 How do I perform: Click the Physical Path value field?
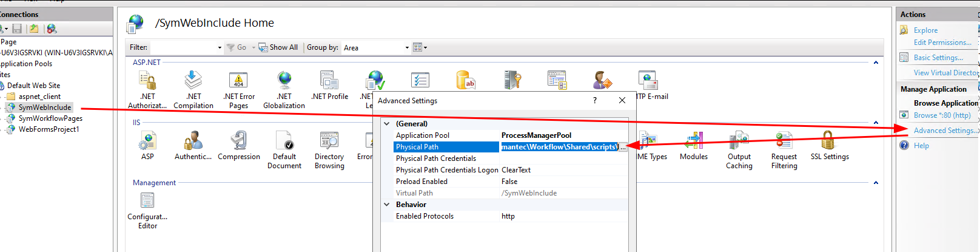[559, 147]
